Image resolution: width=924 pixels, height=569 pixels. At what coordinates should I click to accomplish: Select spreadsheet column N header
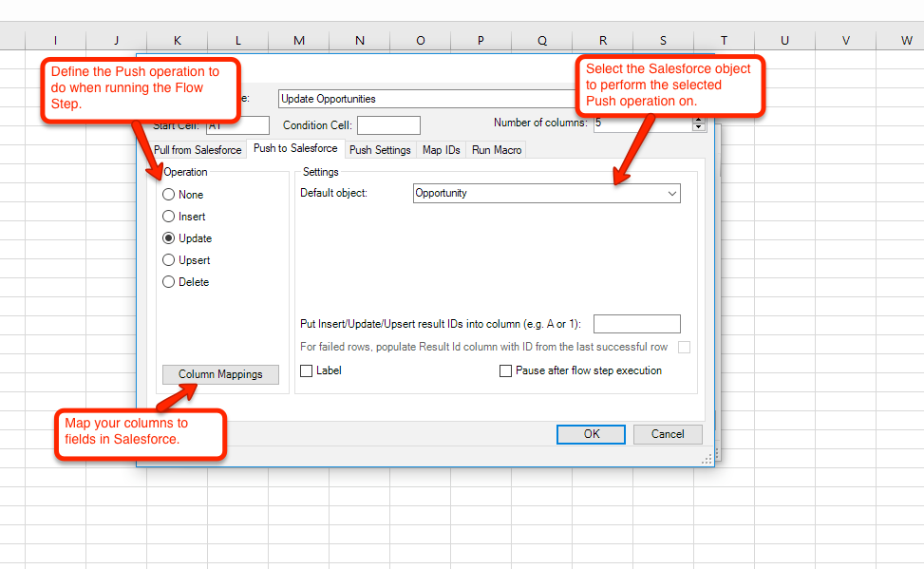360,40
